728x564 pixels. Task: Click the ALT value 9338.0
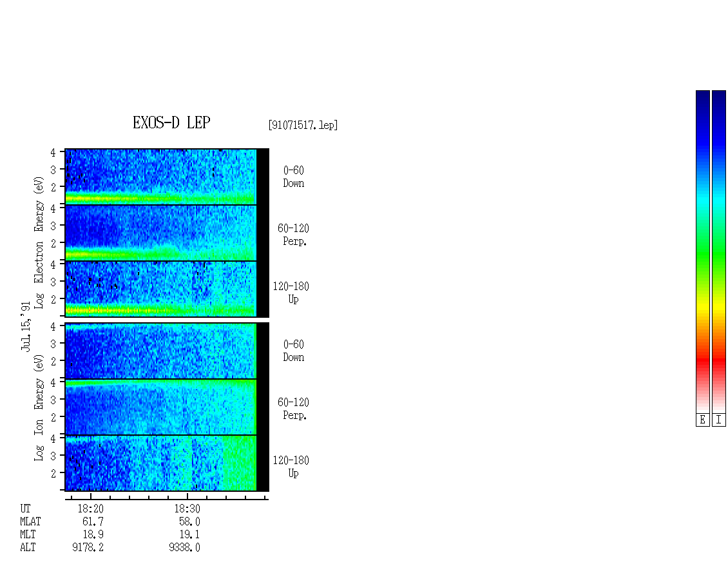[x=184, y=548]
